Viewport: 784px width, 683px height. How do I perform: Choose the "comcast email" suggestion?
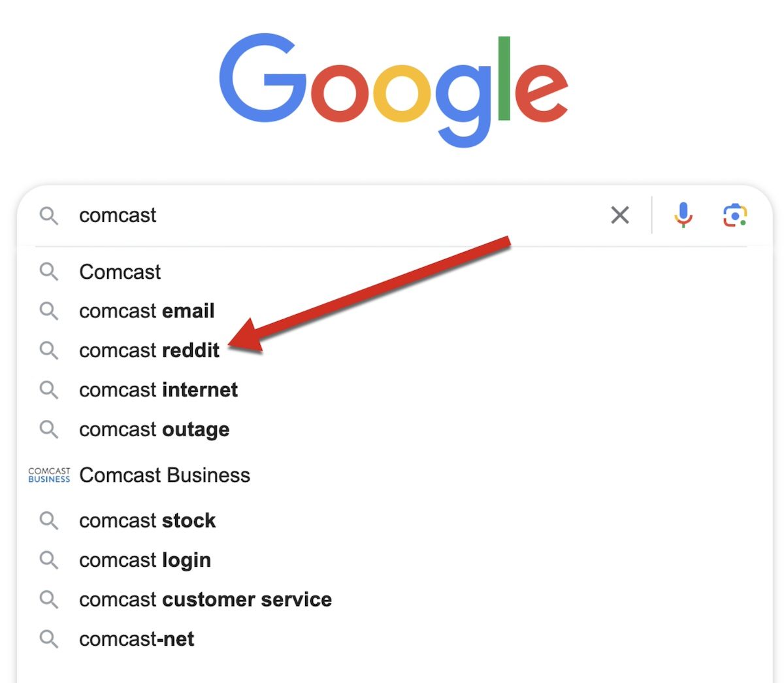click(147, 311)
